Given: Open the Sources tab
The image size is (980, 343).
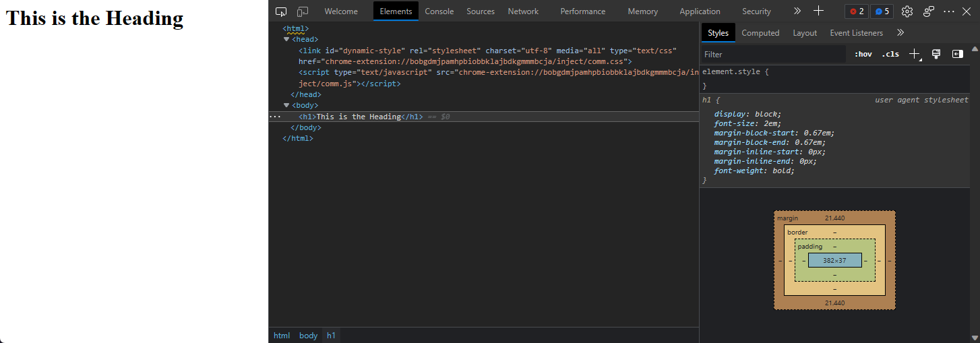Looking at the screenshot, I should point(481,11).
